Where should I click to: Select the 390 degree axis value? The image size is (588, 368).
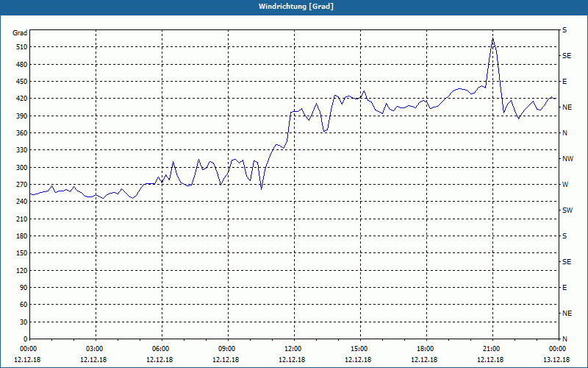click(x=22, y=116)
